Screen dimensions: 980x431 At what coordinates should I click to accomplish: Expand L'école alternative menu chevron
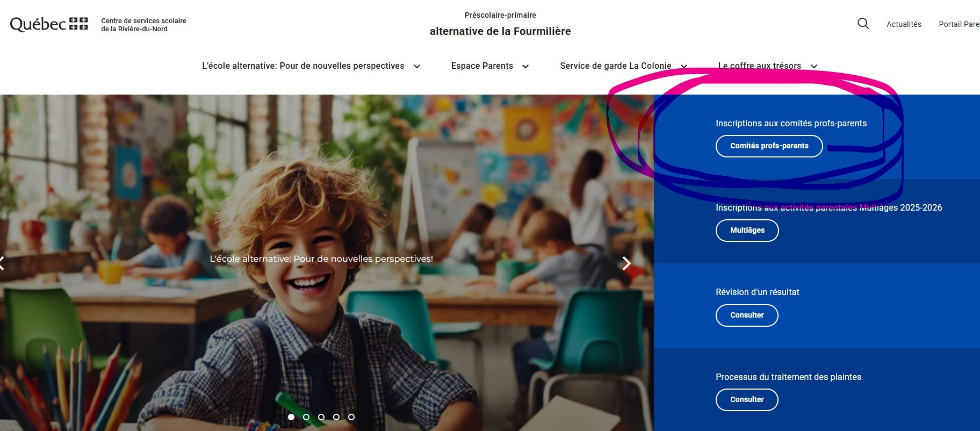(x=417, y=67)
